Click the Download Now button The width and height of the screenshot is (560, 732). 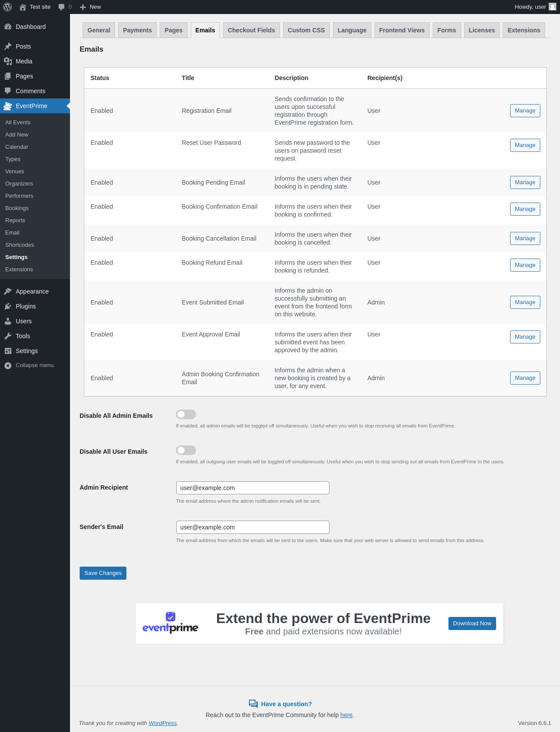point(472,623)
